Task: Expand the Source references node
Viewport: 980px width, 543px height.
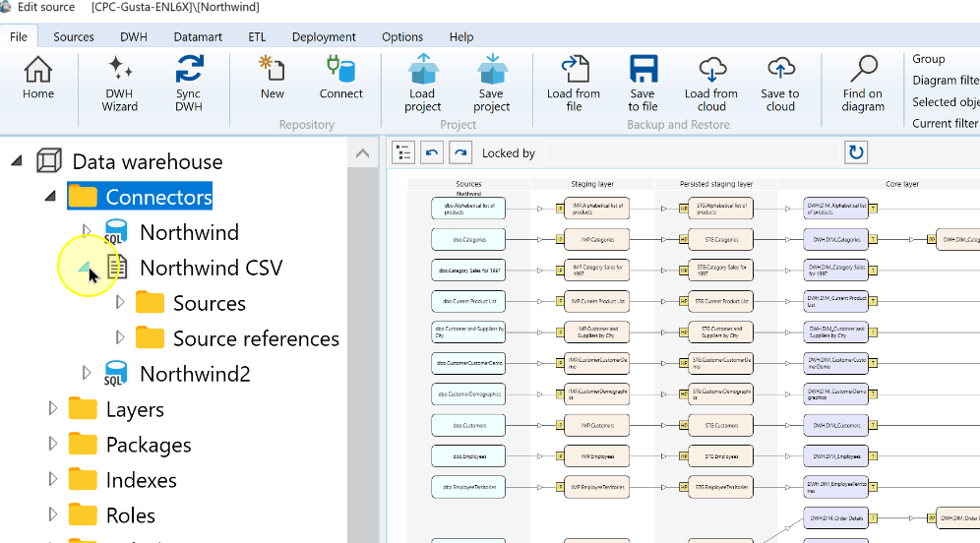Action: tap(120, 338)
